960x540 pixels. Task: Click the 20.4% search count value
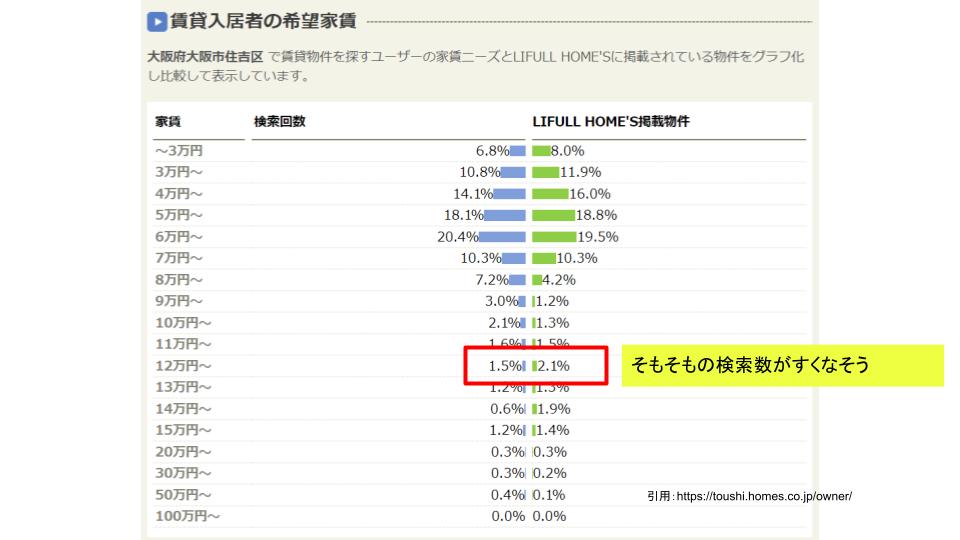pos(457,237)
